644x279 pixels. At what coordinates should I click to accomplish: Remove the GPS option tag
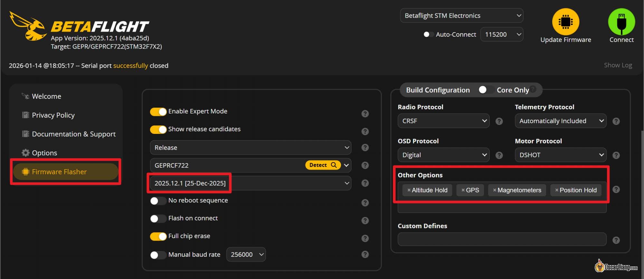[463, 190]
